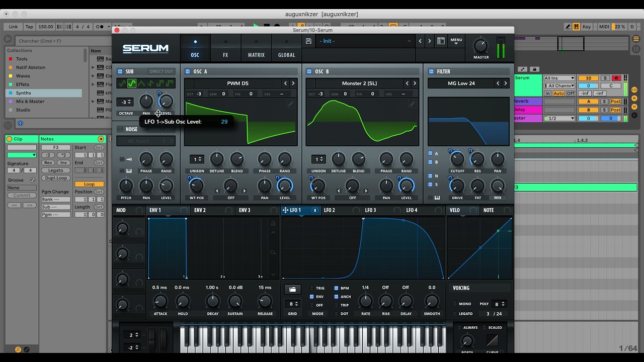644x362 pixels.
Task: Toggle filter routing checkbox N
Action: click(430, 176)
